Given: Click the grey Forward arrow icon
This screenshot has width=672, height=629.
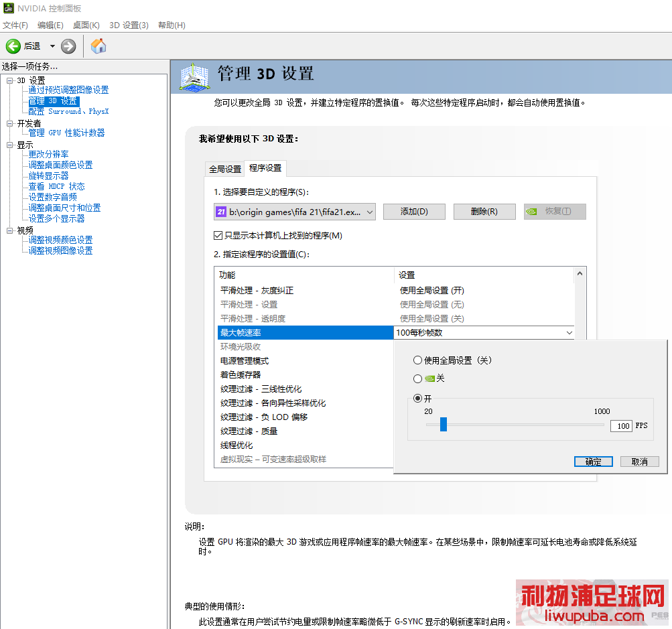Looking at the screenshot, I should coord(68,46).
